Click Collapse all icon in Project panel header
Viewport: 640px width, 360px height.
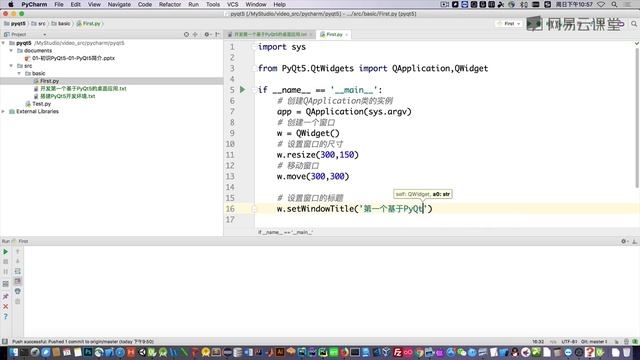click(195, 34)
